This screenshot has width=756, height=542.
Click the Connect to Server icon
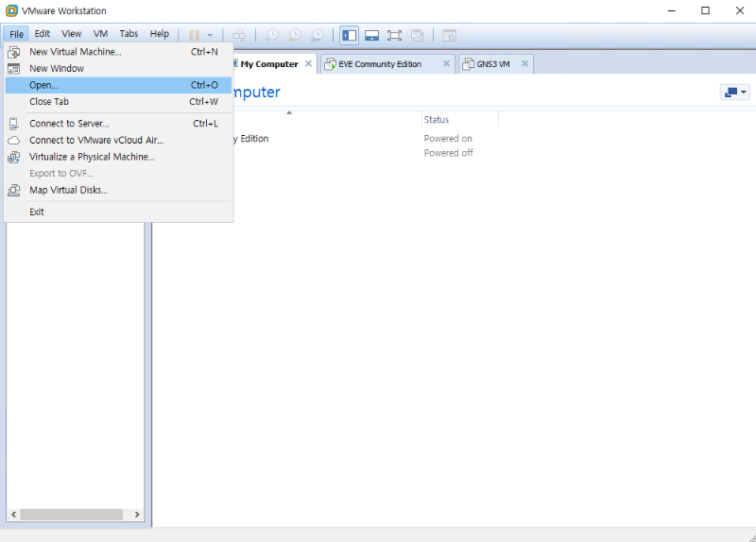13,124
